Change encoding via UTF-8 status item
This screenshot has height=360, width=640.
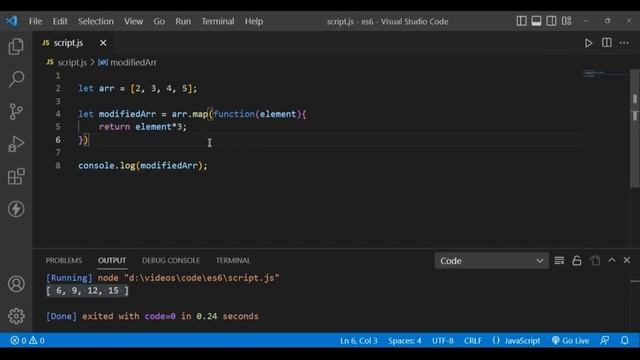(x=443, y=340)
